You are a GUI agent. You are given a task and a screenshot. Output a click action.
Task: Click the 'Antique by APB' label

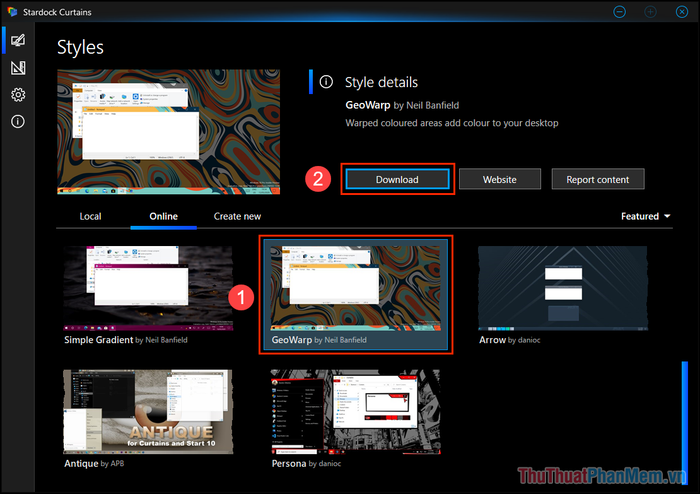pos(94,464)
